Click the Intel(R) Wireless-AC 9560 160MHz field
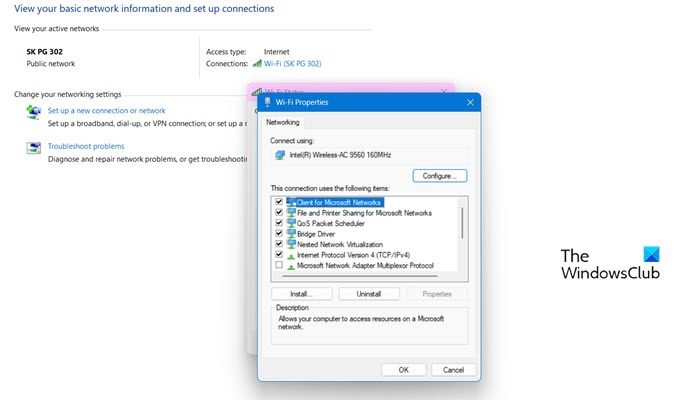This screenshot has width=700, height=400. (369, 155)
